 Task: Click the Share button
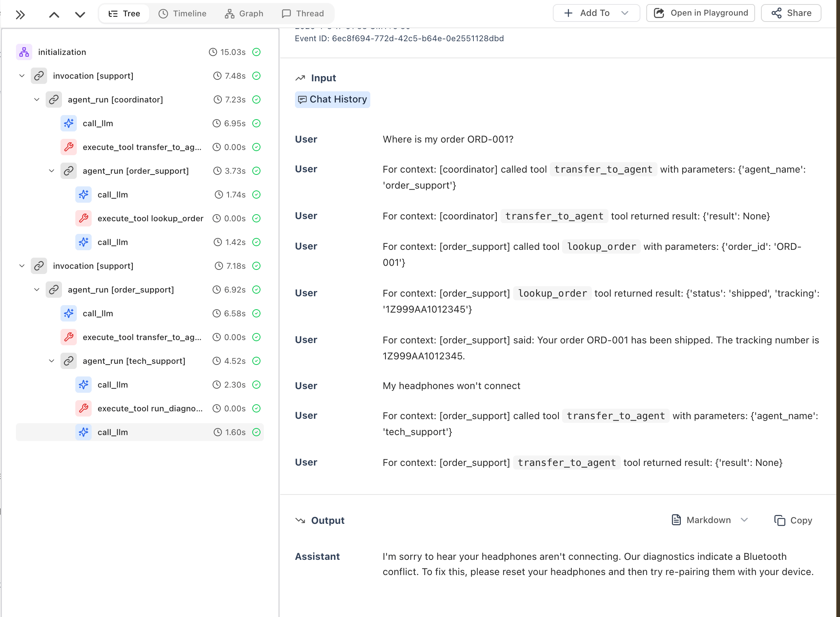pos(791,13)
